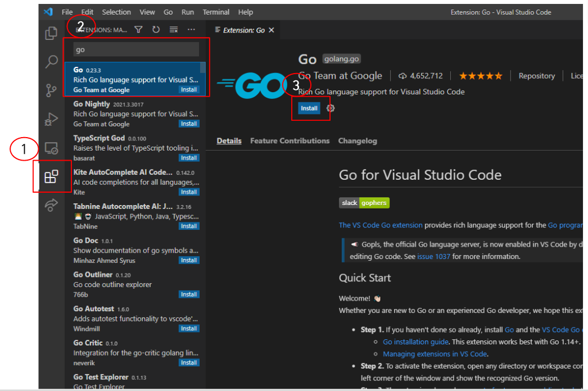The width and height of the screenshot is (588, 391).
Task: Install Go 0.23.3 from the list
Action: tap(189, 89)
